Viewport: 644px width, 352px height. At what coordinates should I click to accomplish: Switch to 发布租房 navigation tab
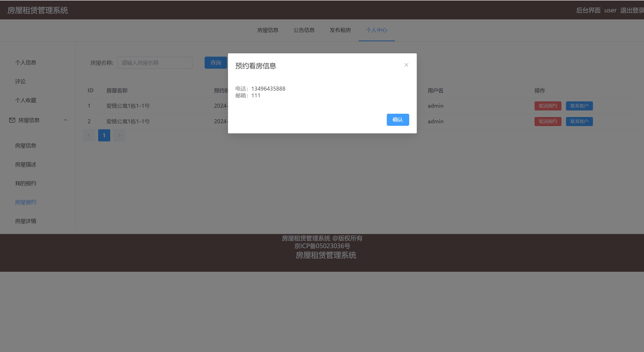point(340,30)
